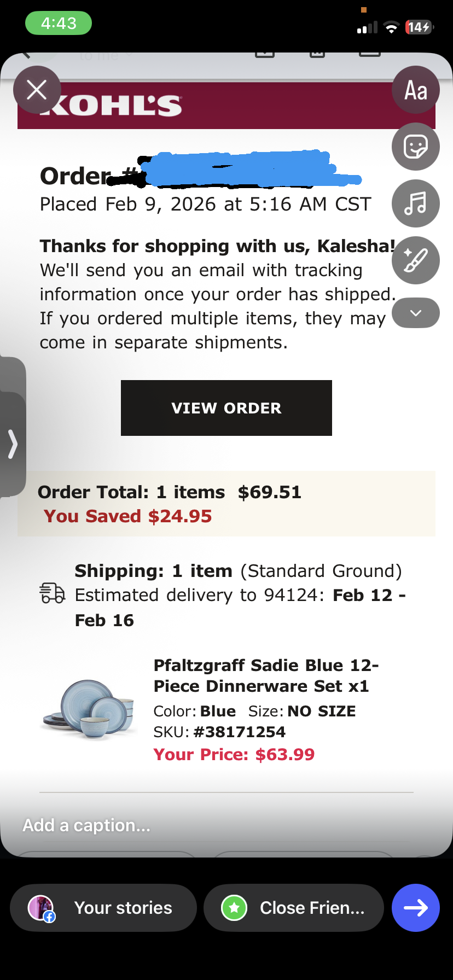Close the story editor with the X button

click(x=37, y=90)
